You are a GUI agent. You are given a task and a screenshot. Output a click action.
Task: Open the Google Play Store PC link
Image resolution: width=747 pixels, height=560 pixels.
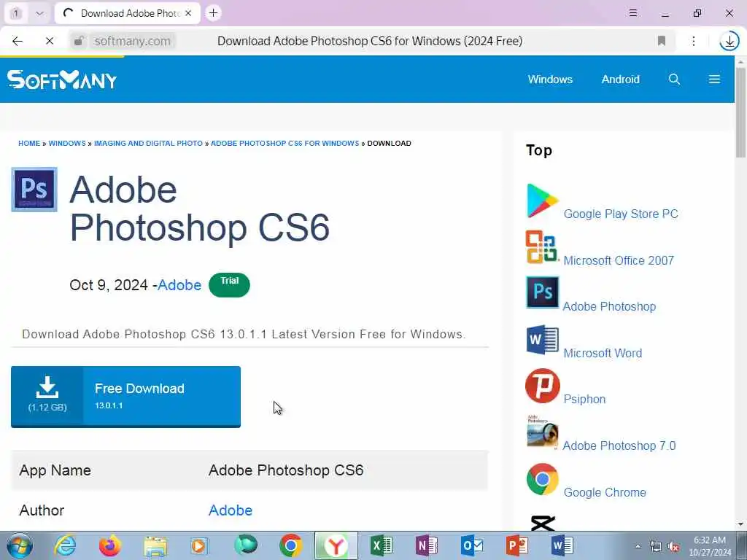point(621,214)
